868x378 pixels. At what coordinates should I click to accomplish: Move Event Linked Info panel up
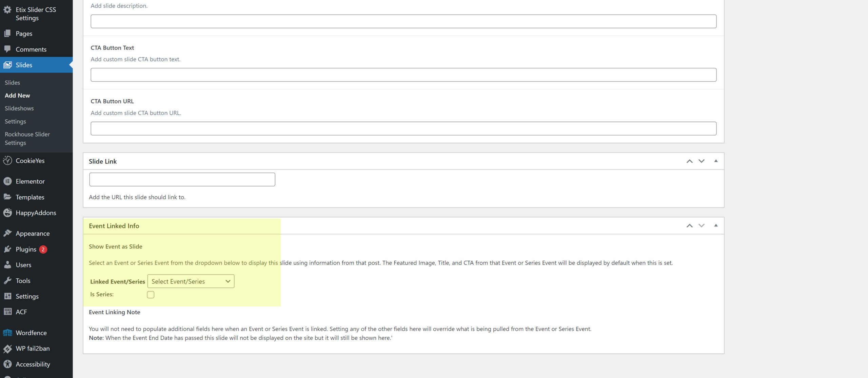[689, 226]
